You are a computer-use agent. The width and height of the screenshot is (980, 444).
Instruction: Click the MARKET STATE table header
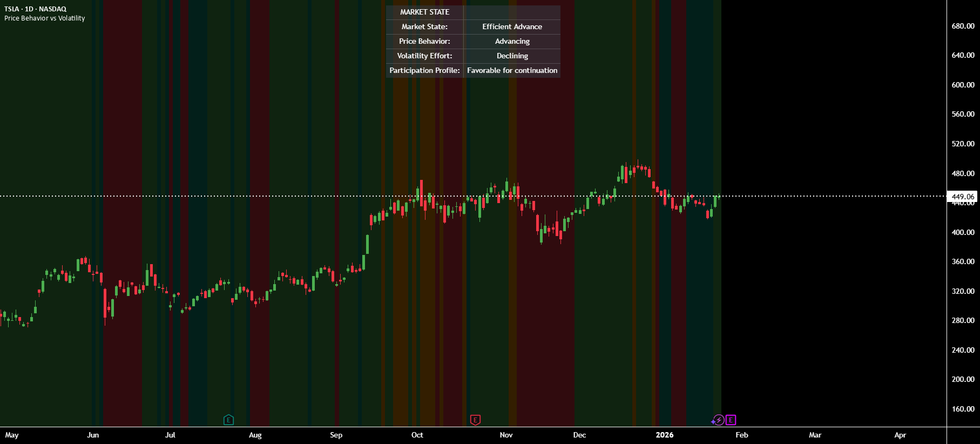pyautogui.click(x=424, y=12)
